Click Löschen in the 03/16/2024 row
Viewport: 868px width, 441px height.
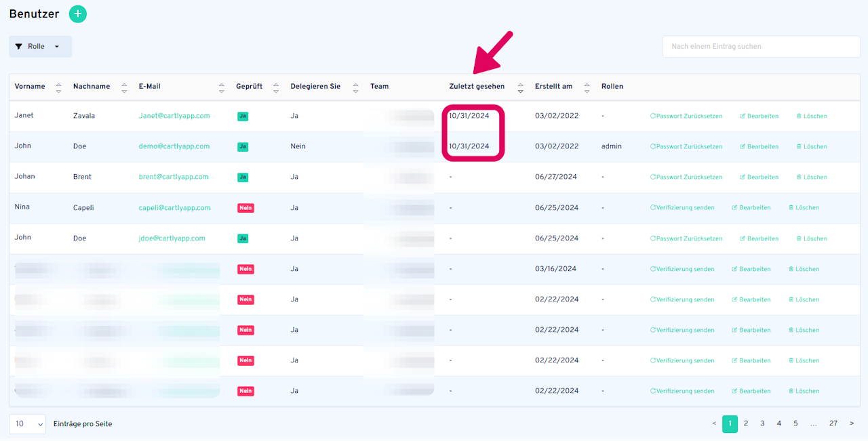tap(804, 269)
